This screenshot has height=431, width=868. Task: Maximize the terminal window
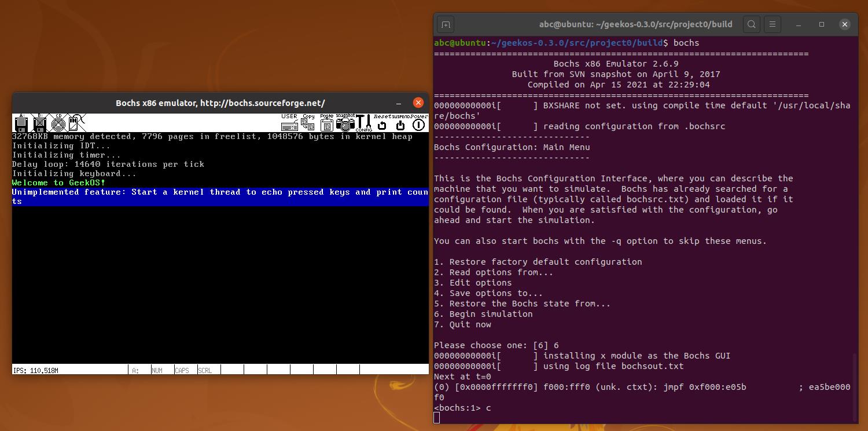click(822, 24)
